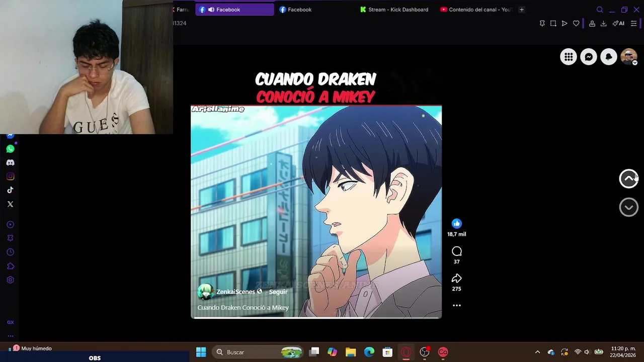The height and width of the screenshot is (362, 644).
Task: Open GX corner at sidebar bottom
Action: coord(10,322)
